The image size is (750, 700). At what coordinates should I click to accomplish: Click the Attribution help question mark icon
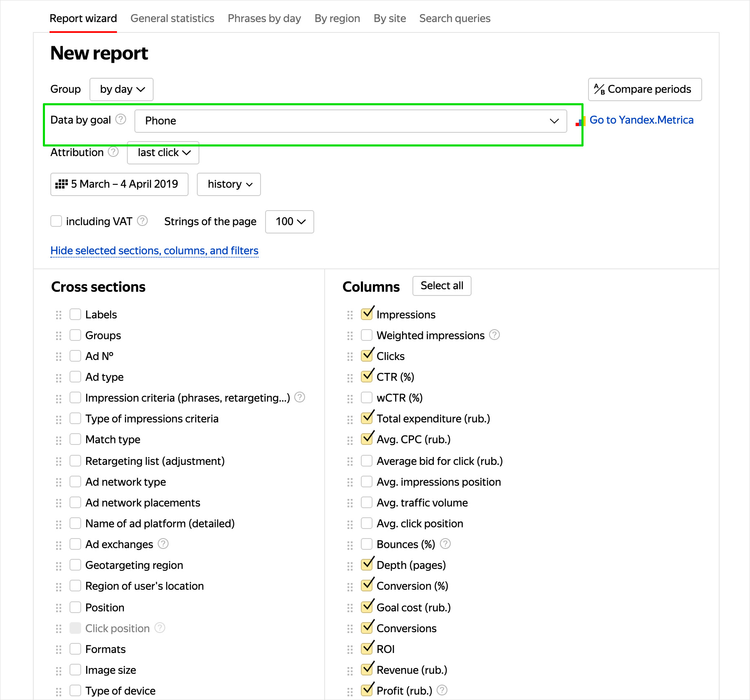point(113,152)
